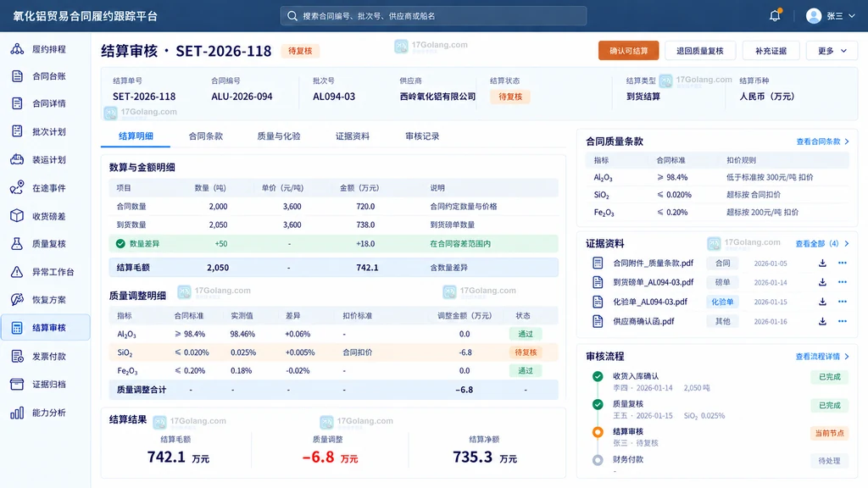Expand the 更多 actions dropdown
The image size is (868, 488).
[x=832, y=50]
